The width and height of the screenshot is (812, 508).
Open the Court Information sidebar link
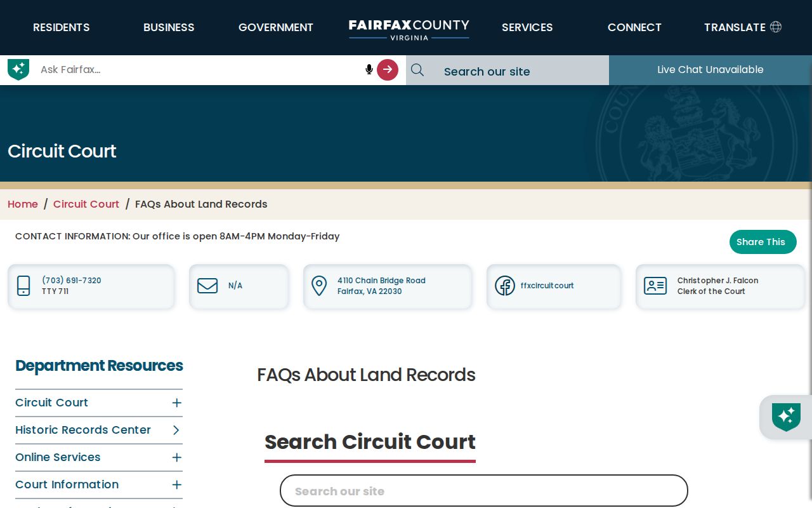67,485
